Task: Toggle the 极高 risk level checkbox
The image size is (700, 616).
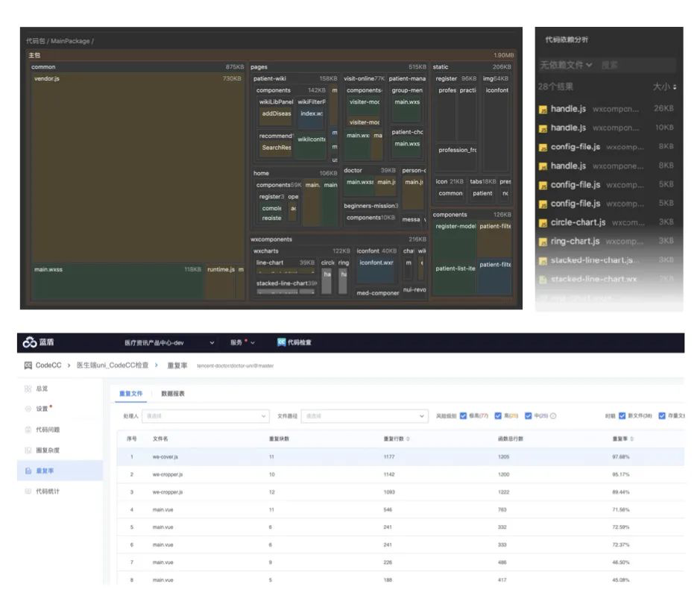Action: coord(463,416)
